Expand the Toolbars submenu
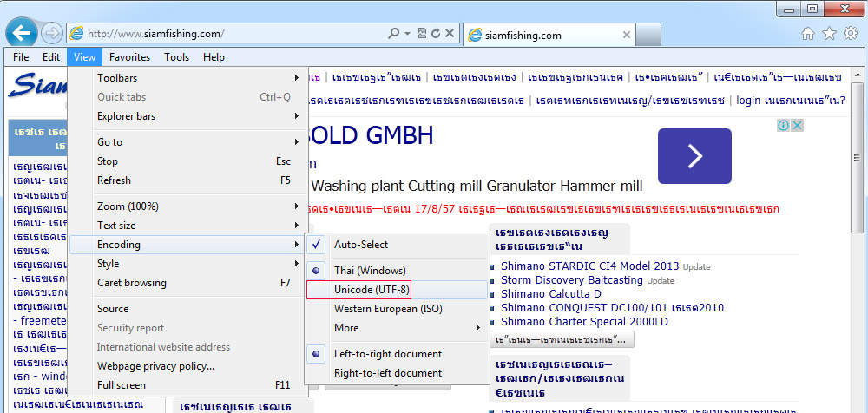The image size is (868, 413). (x=187, y=78)
